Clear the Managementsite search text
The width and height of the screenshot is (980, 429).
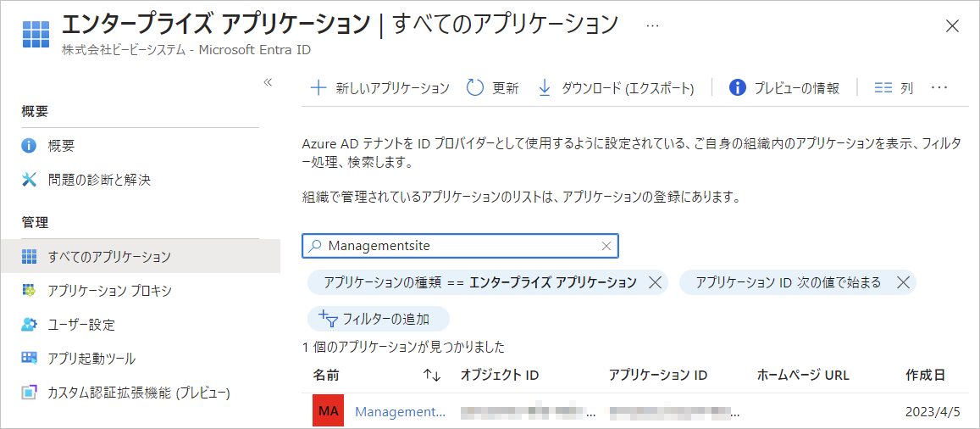click(x=606, y=246)
